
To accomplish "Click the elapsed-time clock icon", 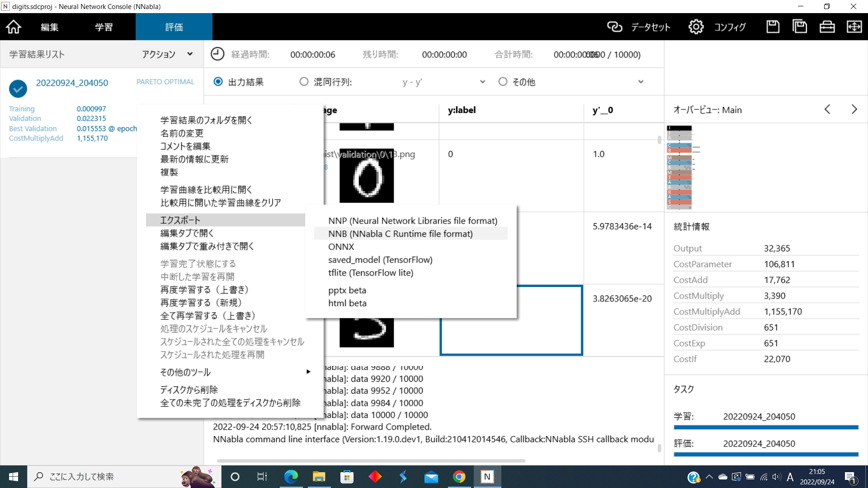I will pyautogui.click(x=217, y=54).
